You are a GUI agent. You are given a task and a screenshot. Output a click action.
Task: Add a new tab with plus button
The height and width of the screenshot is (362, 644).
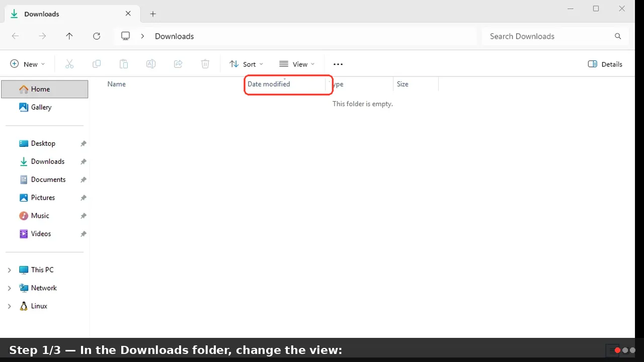pyautogui.click(x=153, y=14)
